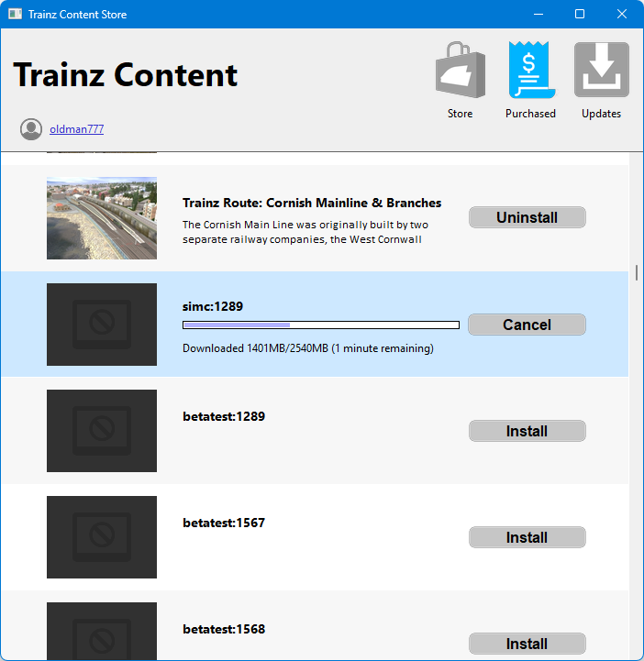Cancel the simc:1289 download
The width and height of the screenshot is (644, 661).
pyautogui.click(x=527, y=325)
